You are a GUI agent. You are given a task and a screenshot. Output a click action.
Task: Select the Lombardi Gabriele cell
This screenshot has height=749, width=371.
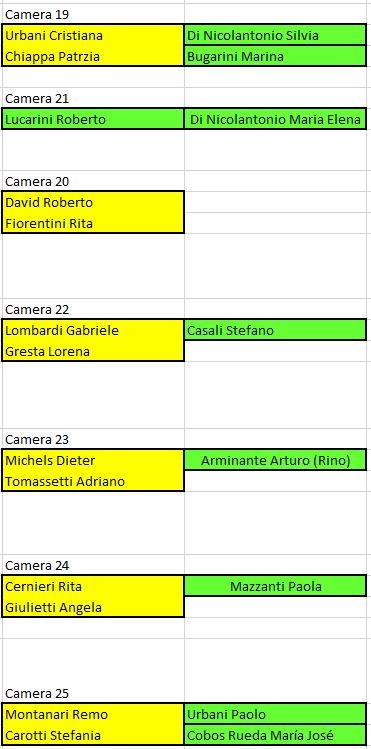(93, 330)
